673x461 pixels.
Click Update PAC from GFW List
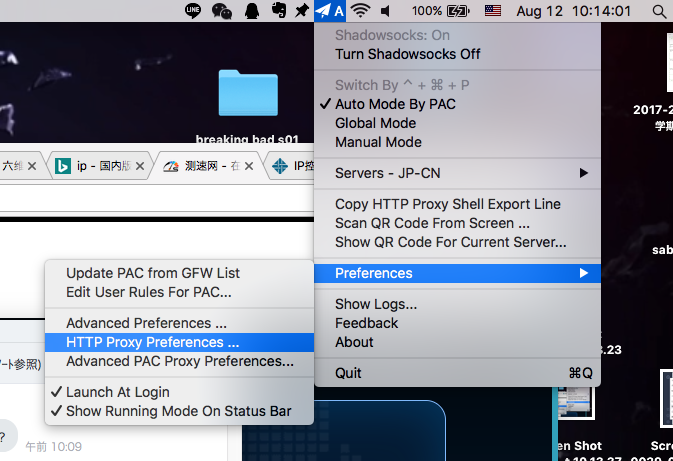(x=179, y=273)
